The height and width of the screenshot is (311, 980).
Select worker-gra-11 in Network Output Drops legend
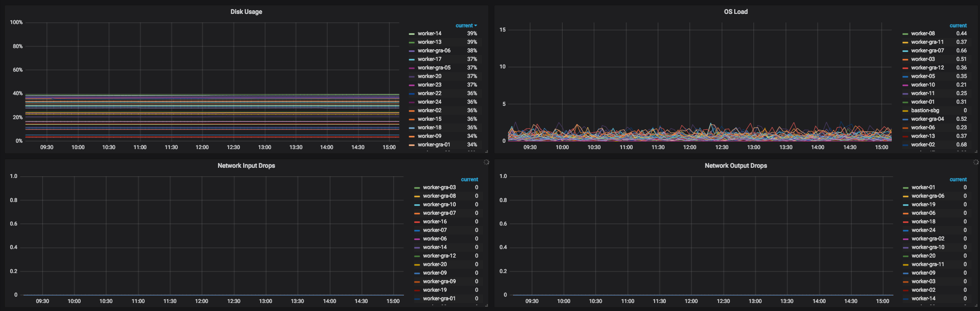928,265
